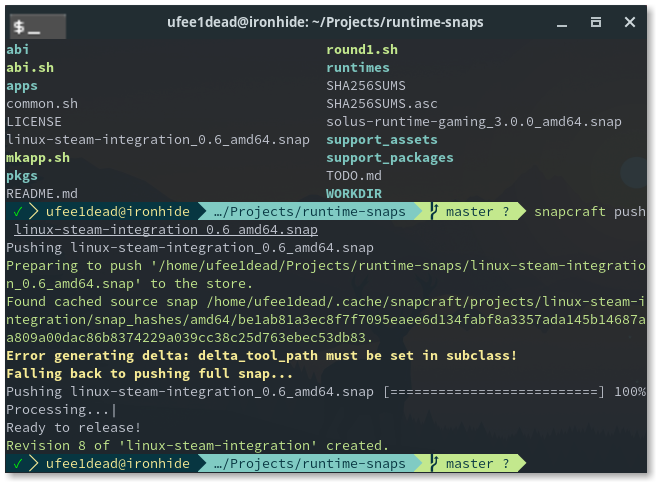Click 'Falling back to pushing full snap...' line

[149, 374]
